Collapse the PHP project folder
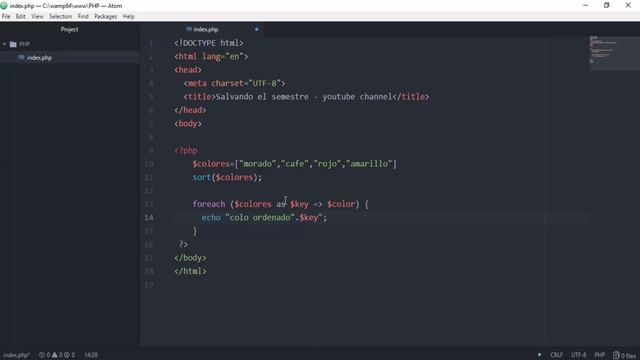640x360 pixels. [4, 44]
